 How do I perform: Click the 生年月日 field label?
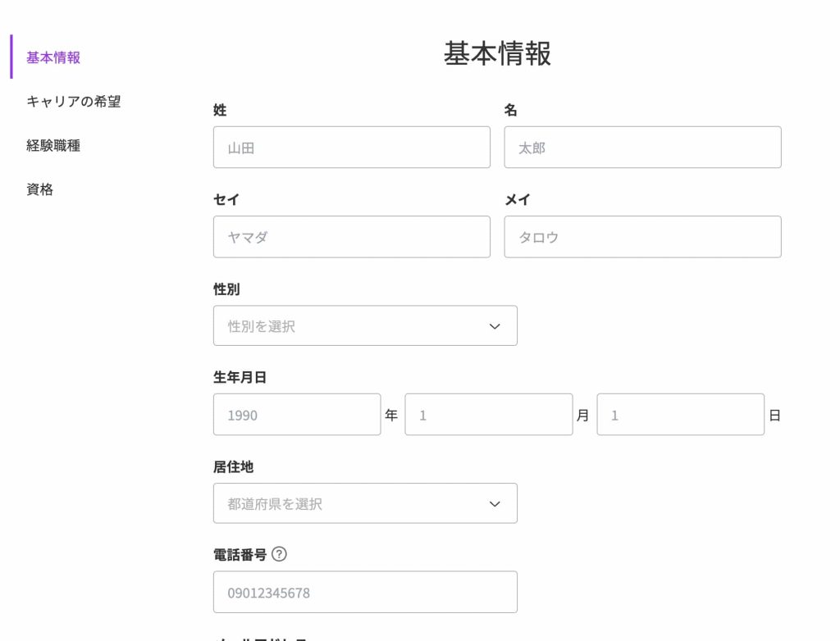click(x=240, y=377)
